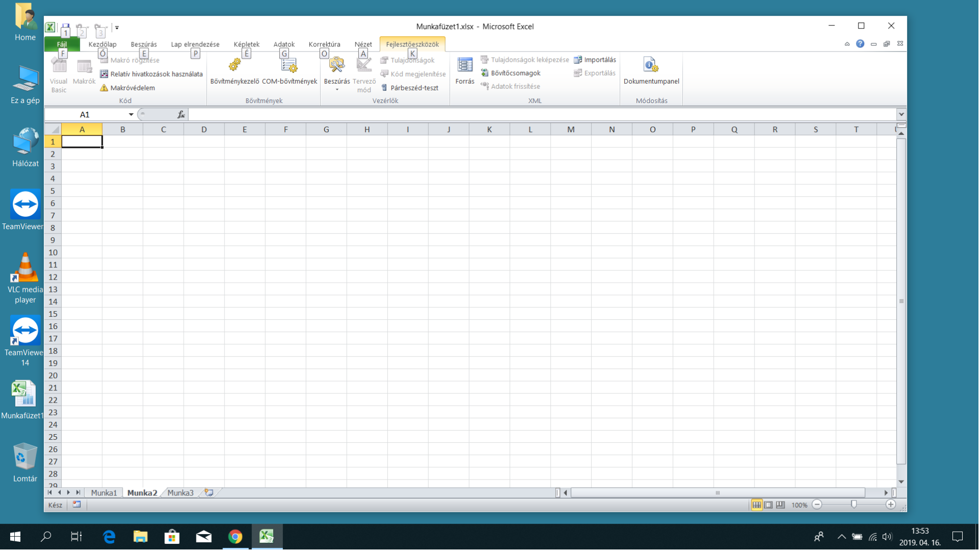The image size is (980, 551).
Task: Open the Lomtár recycle bin
Action: coord(25,463)
